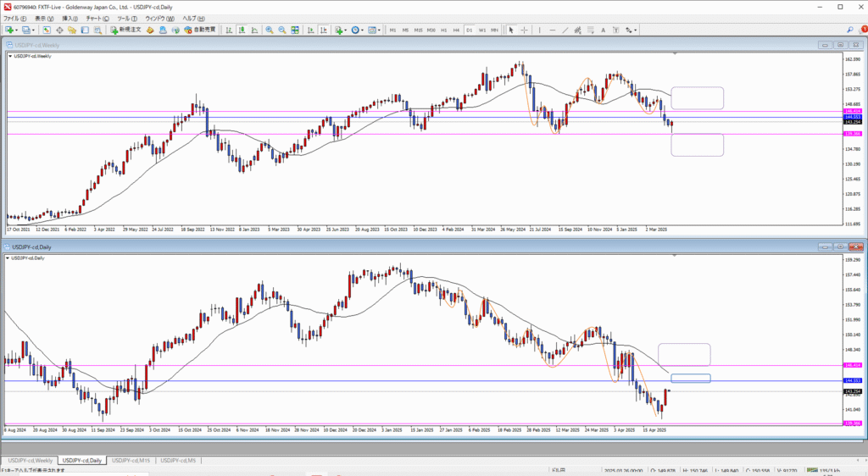Open the search magnifier at top right
Image resolution: width=868 pixels, height=476 pixels.
[849, 30]
